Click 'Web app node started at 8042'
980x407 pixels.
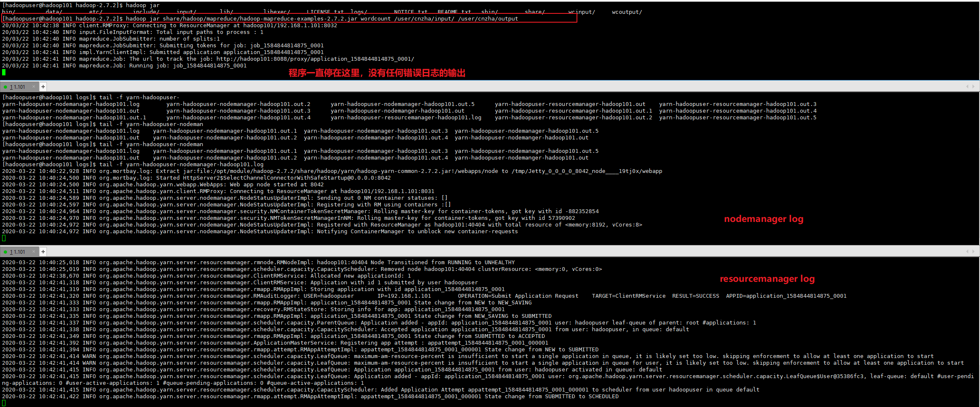pos(277,185)
